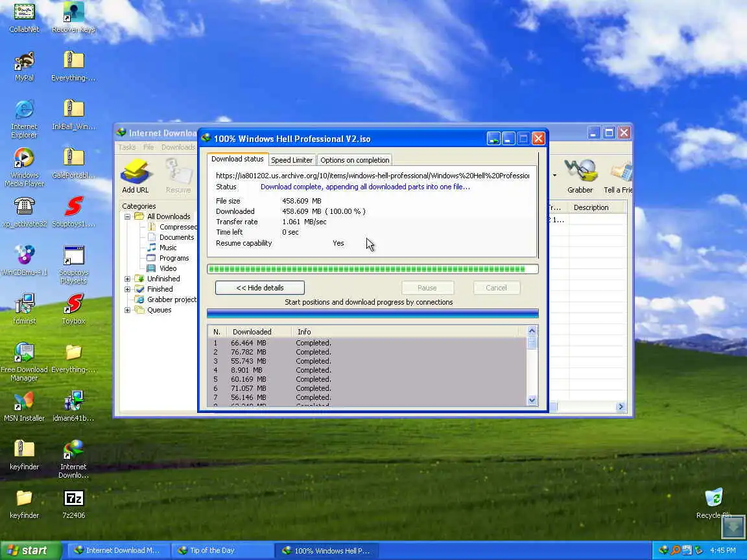Launch Windows Media Player shortcut
The image size is (747, 560).
[x=24, y=168]
